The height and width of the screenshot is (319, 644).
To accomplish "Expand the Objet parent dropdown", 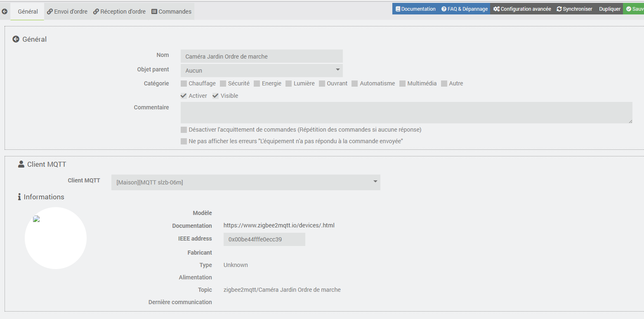I will (262, 70).
